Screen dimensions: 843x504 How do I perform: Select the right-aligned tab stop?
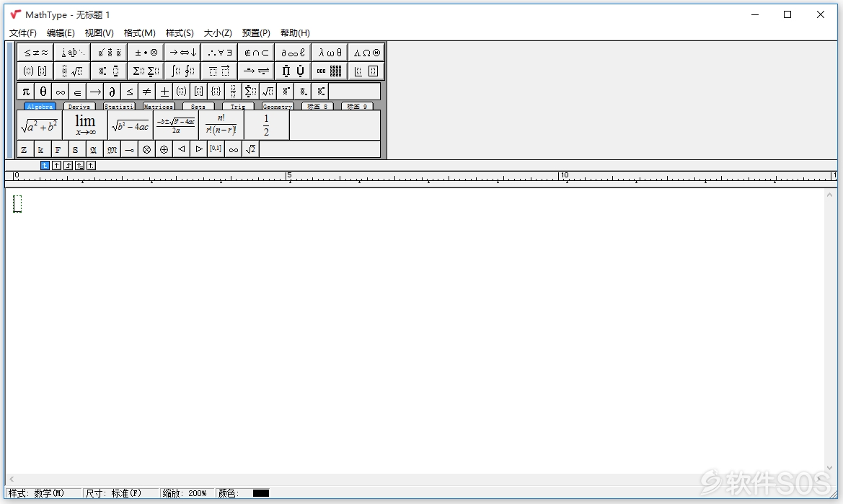[69, 166]
